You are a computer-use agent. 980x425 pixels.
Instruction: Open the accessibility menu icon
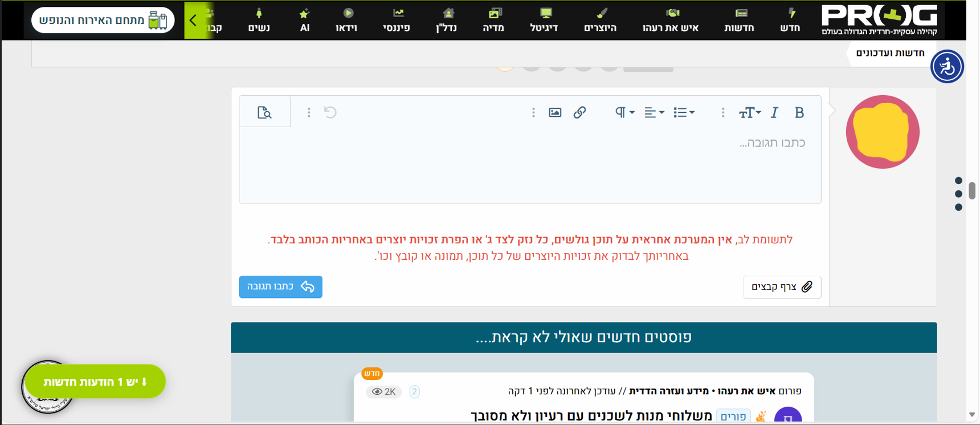[x=947, y=67]
